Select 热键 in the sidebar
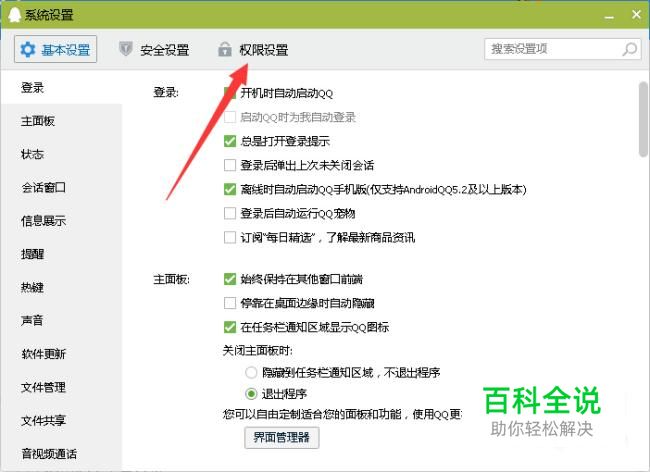This screenshot has height=472, width=650. pyautogui.click(x=61, y=287)
